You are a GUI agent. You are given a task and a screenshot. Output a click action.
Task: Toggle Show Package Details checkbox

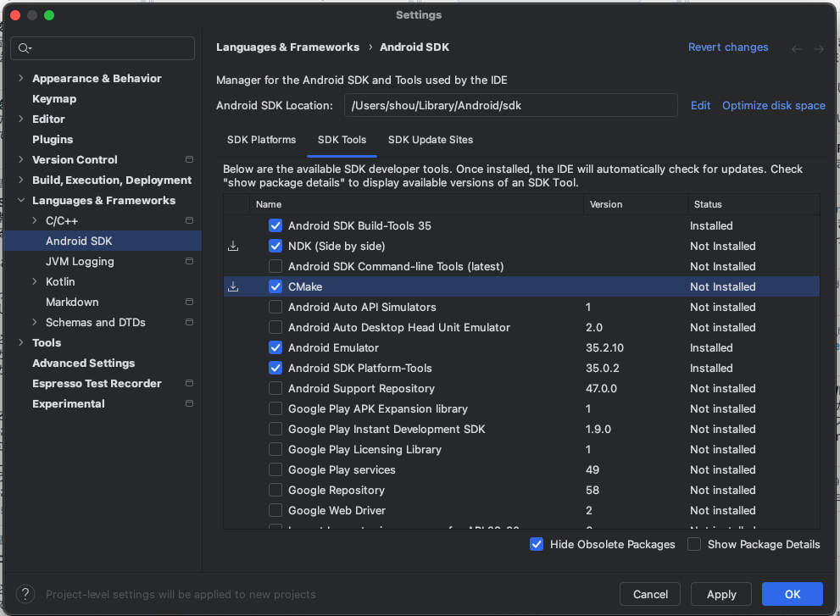click(x=694, y=545)
